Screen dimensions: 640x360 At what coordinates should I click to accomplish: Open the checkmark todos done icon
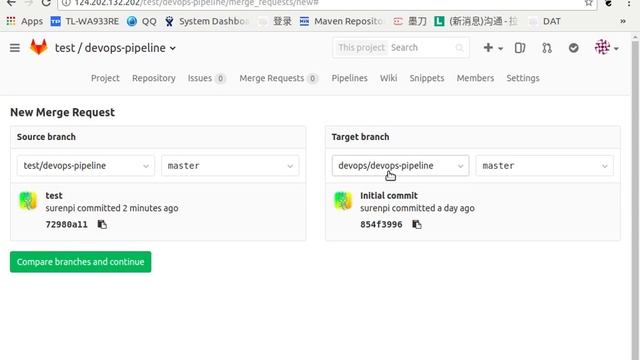click(573, 48)
